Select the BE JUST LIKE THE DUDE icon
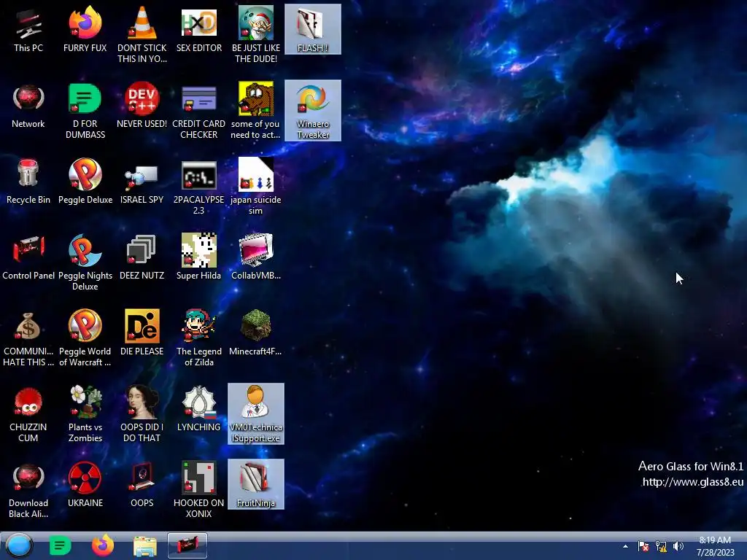 [256, 34]
